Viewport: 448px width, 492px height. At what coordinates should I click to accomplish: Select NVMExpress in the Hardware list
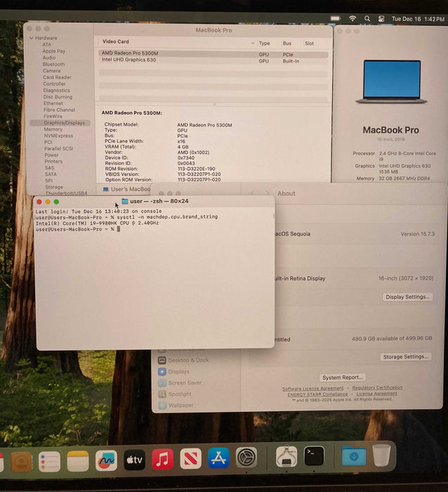58,136
